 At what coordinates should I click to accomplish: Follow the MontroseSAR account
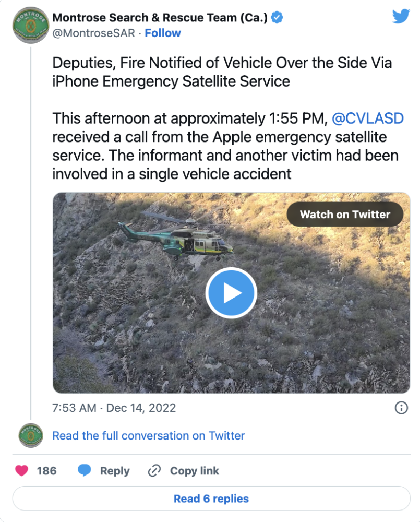163,33
